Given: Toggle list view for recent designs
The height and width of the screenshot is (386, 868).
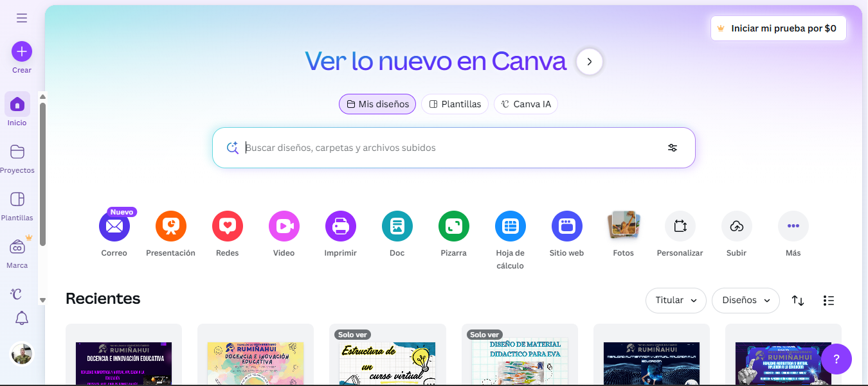Looking at the screenshot, I should pyautogui.click(x=829, y=301).
